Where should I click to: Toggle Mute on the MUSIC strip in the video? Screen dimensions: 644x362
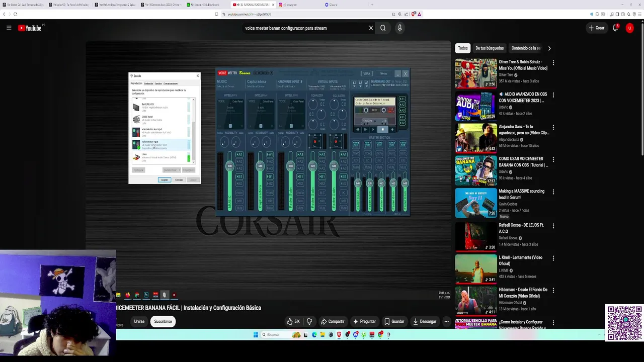(x=239, y=207)
